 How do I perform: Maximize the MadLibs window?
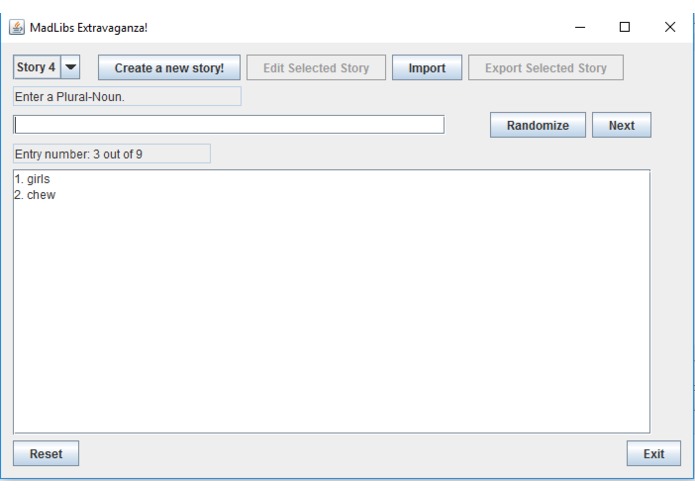(625, 27)
